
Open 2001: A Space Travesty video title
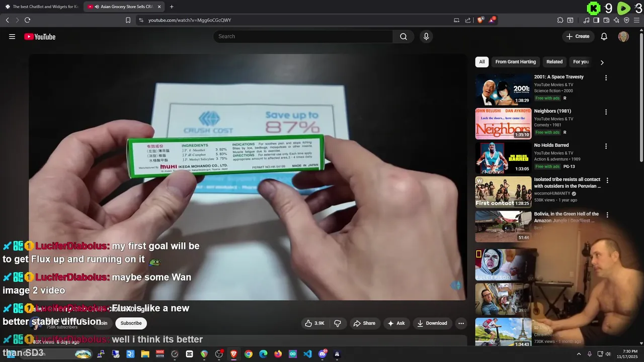559,77
